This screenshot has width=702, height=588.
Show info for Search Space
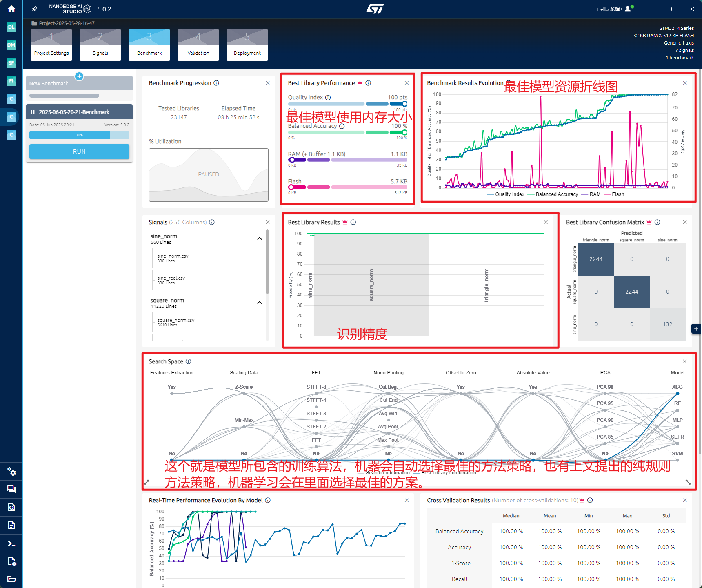[188, 361]
